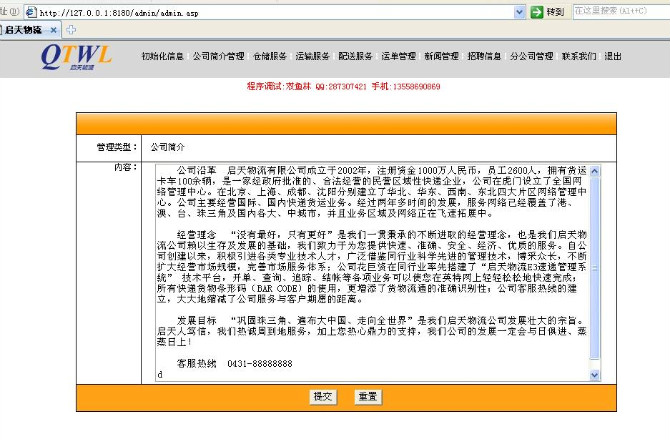670x440 pixels.
Task: Open 运单管理 menu item
Action: click(398, 56)
